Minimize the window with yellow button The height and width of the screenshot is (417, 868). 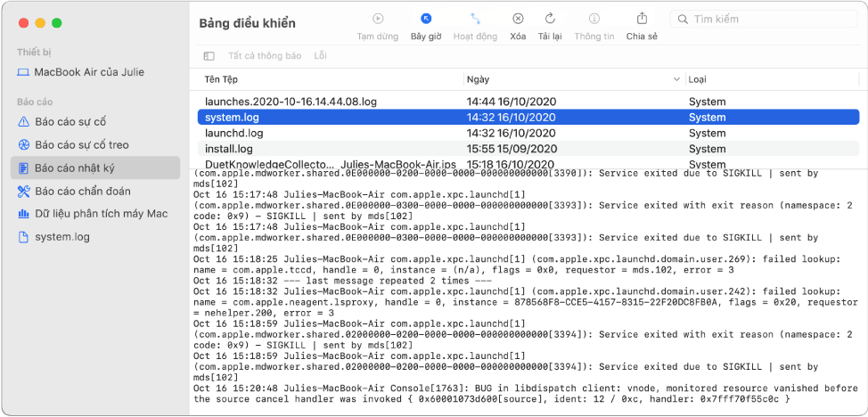tap(40, 22)
